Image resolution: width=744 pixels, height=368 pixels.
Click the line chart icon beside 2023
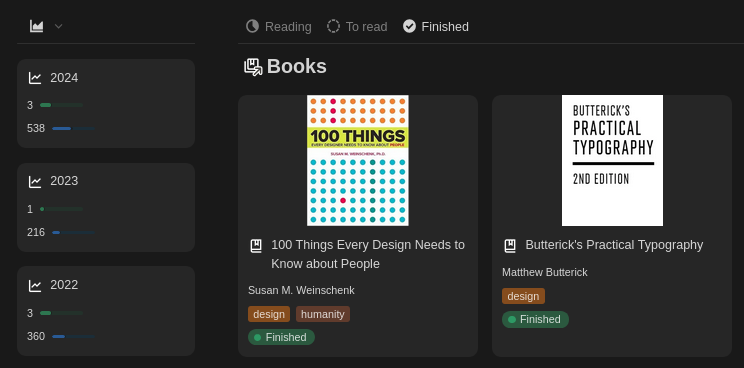coord(35,181)
